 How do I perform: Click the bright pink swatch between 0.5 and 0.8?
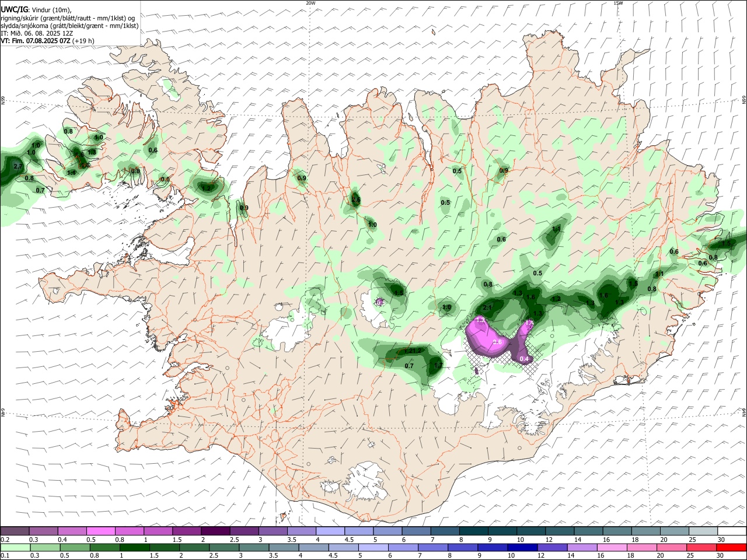(x=100, y=531)
